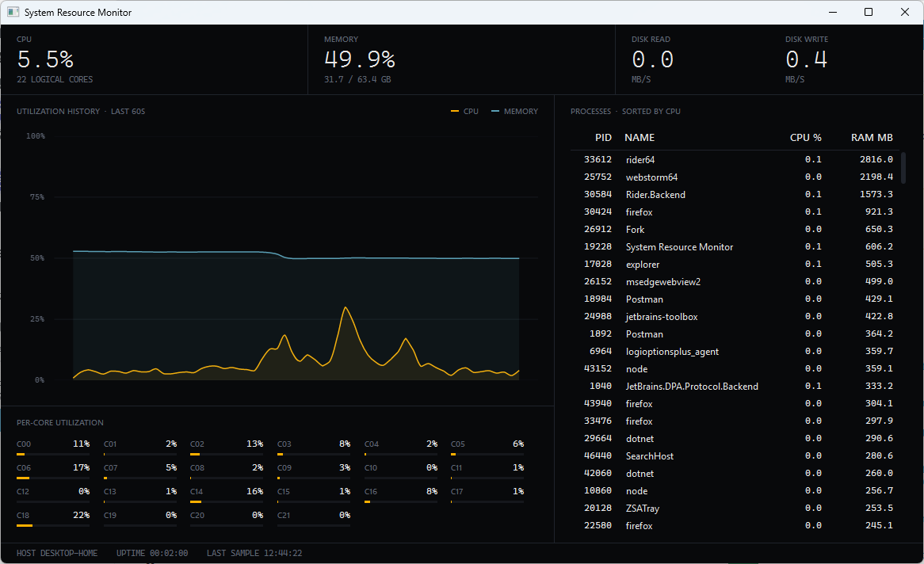Click the System Resource Monitor title bar icon
The image size is (924, 564).
13,13
